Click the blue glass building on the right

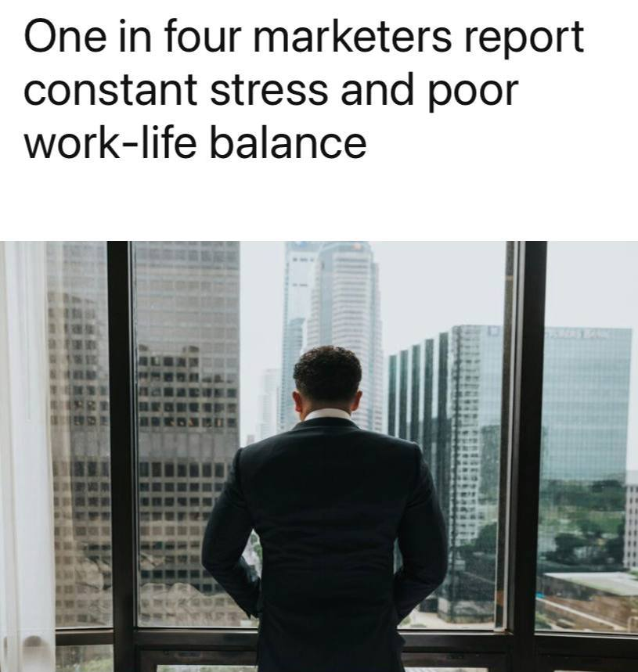click(586, 403)
